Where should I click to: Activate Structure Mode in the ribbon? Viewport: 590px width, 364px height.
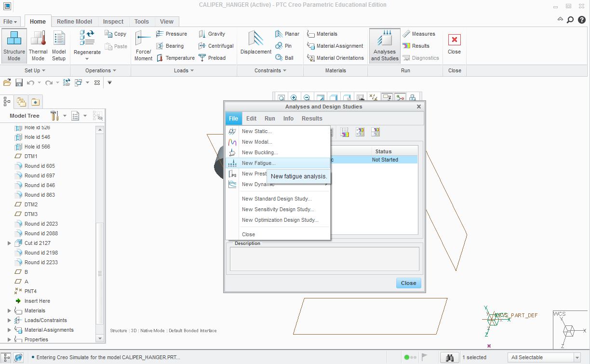click(x=14, y=46)
